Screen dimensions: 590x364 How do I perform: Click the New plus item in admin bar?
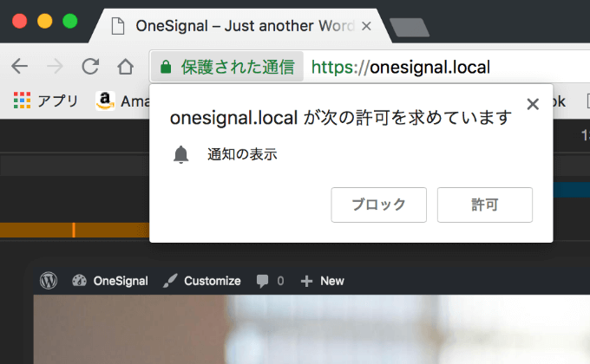323,281
